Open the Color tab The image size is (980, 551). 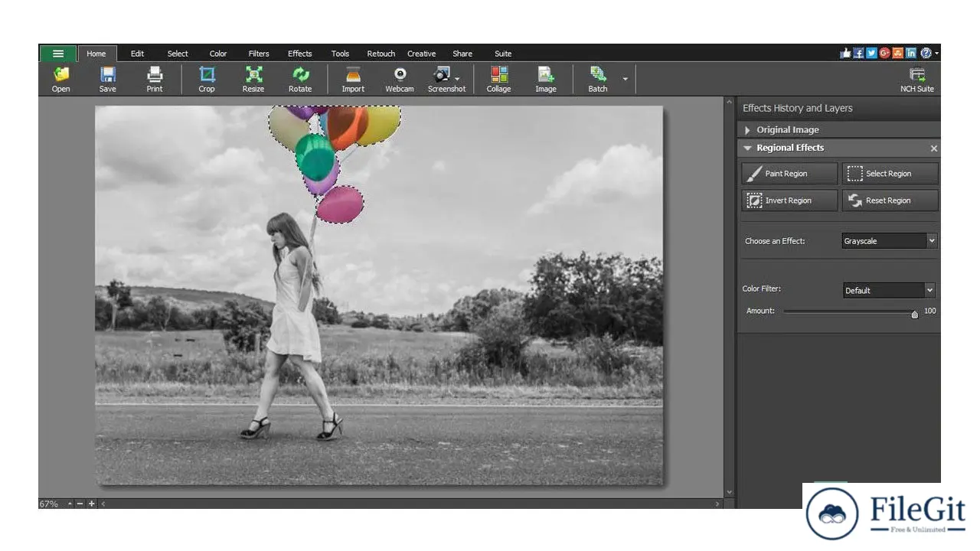tap(218, 54)
